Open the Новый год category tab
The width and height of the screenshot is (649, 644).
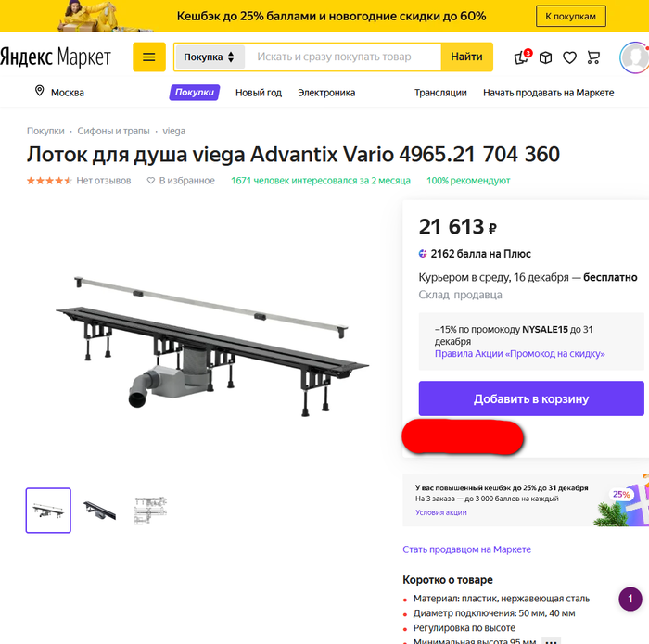tap(259, 93)
